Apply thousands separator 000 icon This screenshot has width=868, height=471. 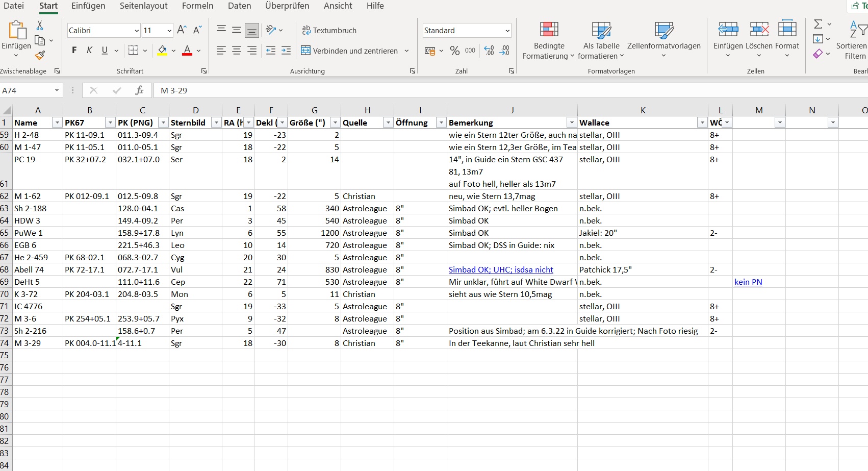(x=470, y=51)
